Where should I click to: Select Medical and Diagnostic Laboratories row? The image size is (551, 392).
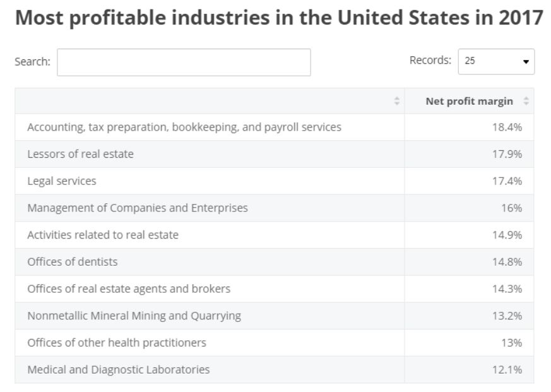(x=119, y=370)
